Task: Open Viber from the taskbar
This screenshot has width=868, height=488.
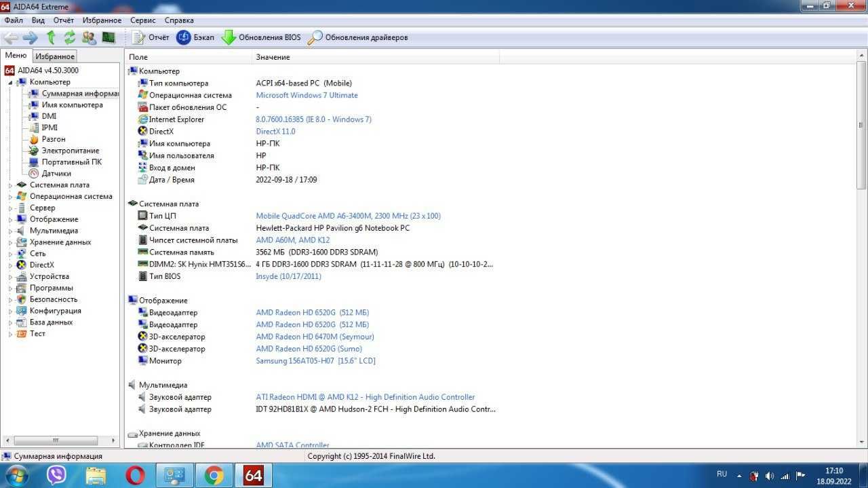Action: [x=56, y=475]
